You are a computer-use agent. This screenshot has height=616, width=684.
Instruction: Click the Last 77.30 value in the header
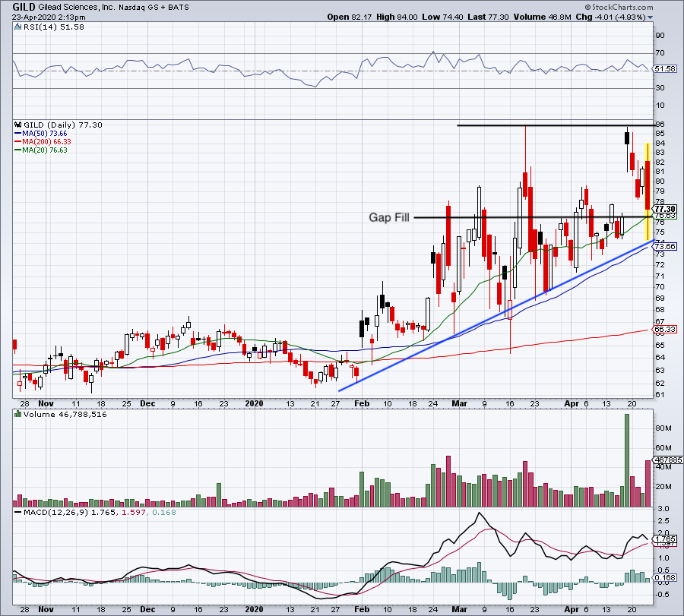click(x=488, y=17)
